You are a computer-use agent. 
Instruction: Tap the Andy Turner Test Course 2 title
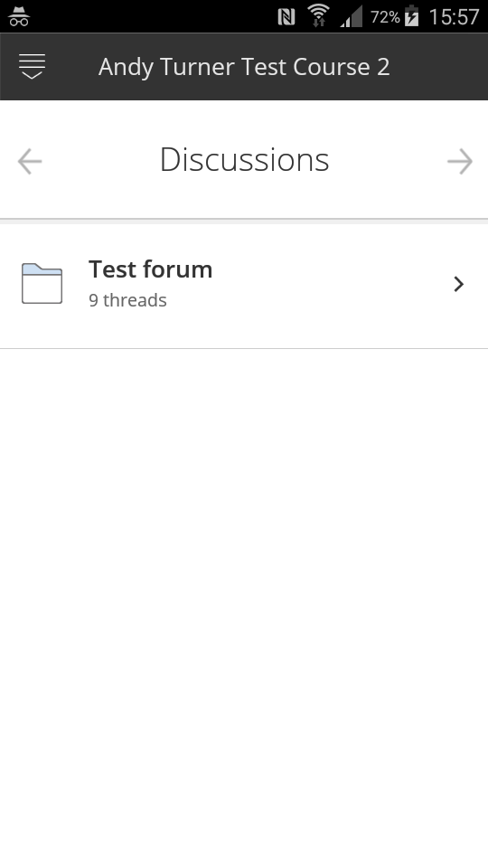click(244, 67)
